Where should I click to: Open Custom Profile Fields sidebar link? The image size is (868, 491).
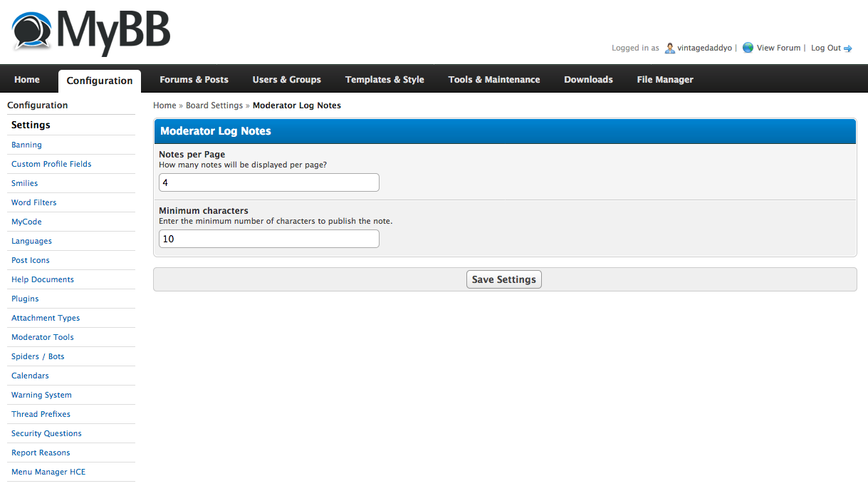pyautogui.click(x=51, y=164)
